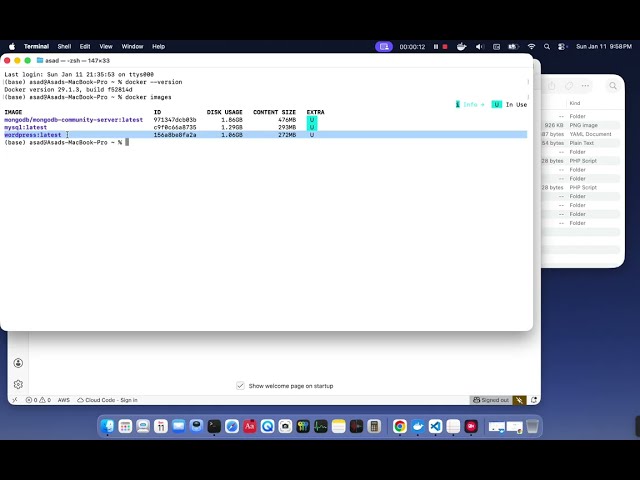Click the image ID 156a8ba8fa2a

tap(175, 135)
